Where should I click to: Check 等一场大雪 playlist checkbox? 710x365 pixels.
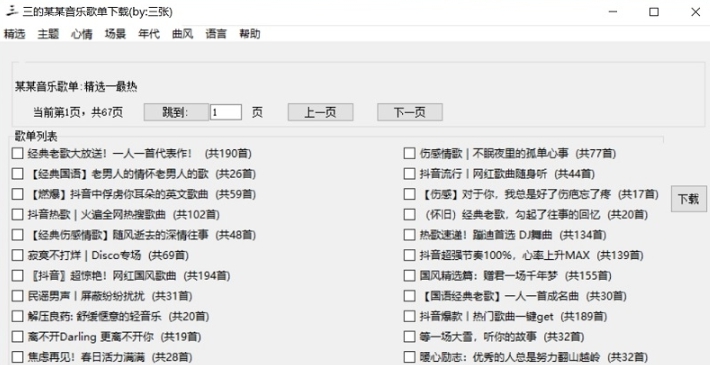point(409,337)
